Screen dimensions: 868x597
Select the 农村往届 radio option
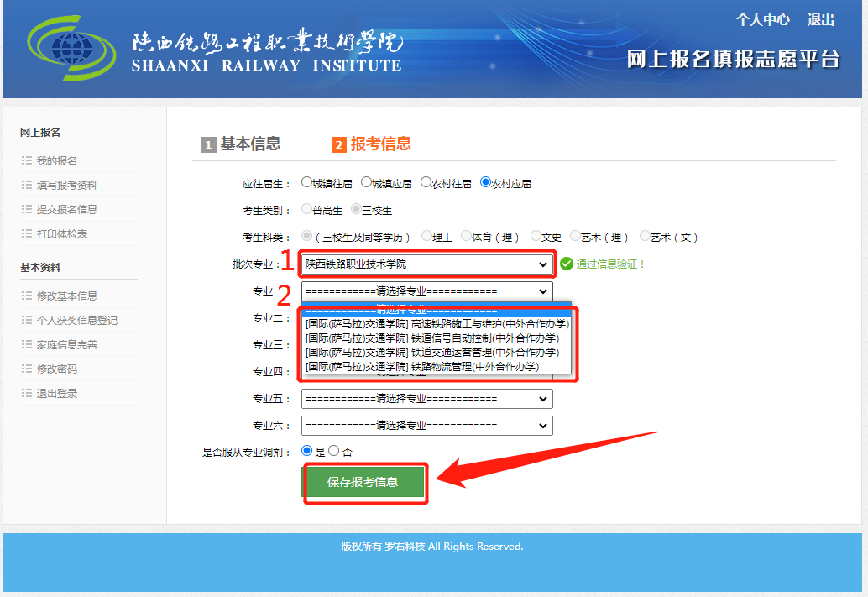426,182
